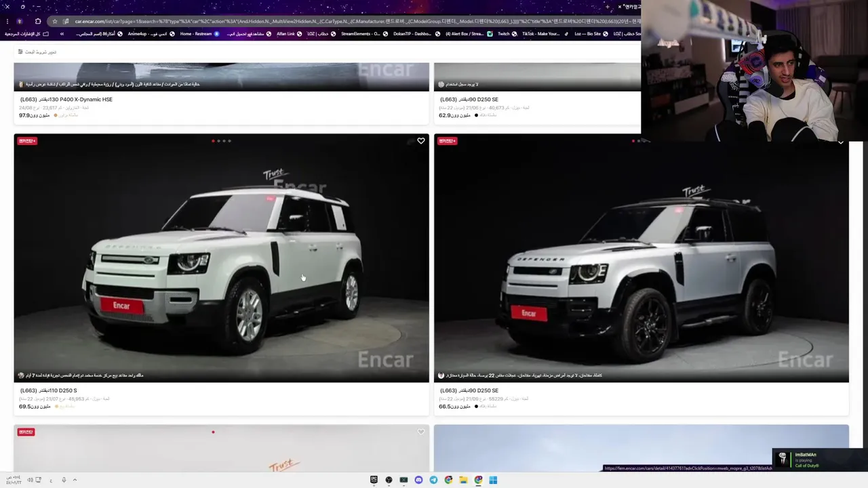
Task: Open Telegram from the taskbar
Action: coord(433,480)
